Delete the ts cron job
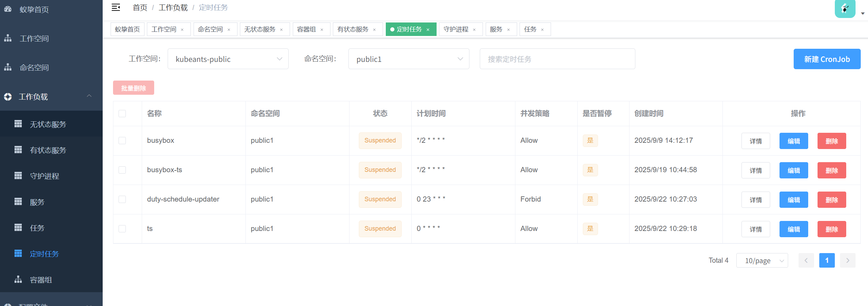The height and width of the screenshot is (306, 868). click(831, 229)
